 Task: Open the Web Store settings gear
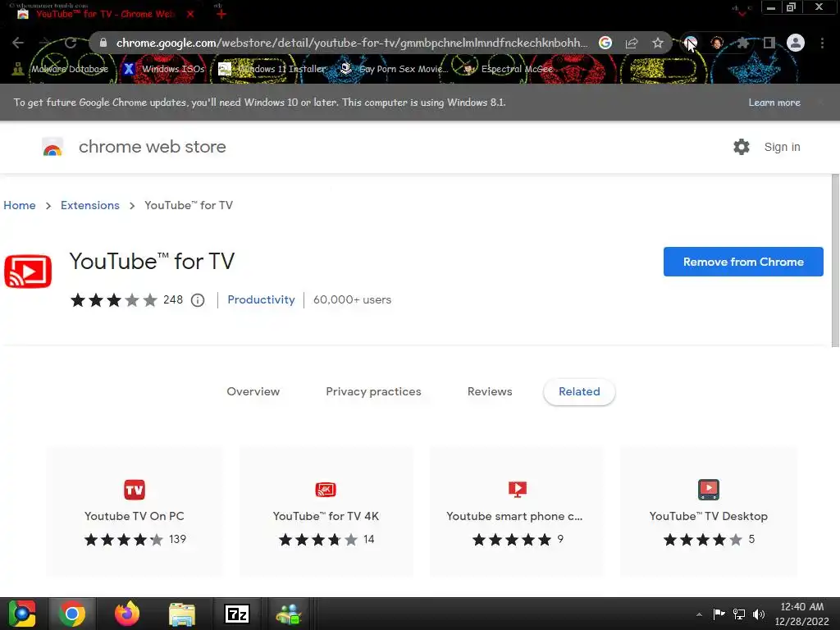tap(742, 147)
